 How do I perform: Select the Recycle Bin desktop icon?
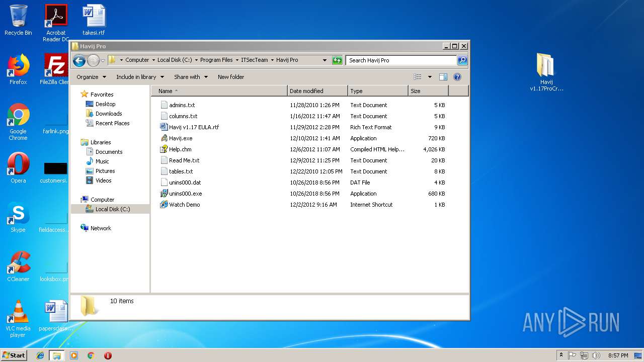tap(18, 20)
